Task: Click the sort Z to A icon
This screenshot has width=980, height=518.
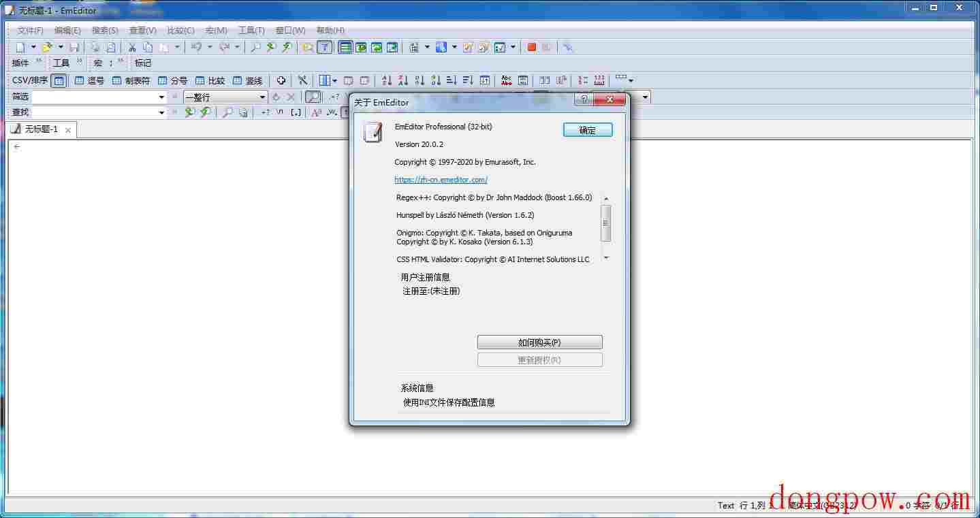Action: [403, 80]
